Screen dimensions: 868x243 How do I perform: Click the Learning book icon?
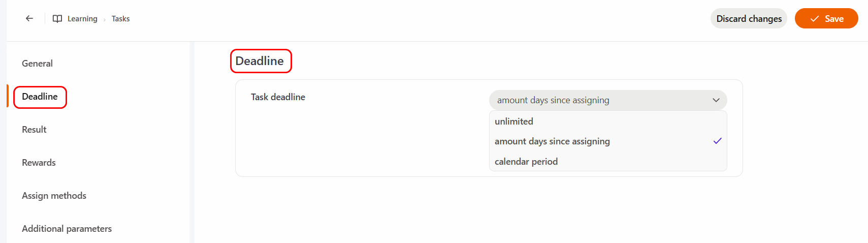click(57, 19)
